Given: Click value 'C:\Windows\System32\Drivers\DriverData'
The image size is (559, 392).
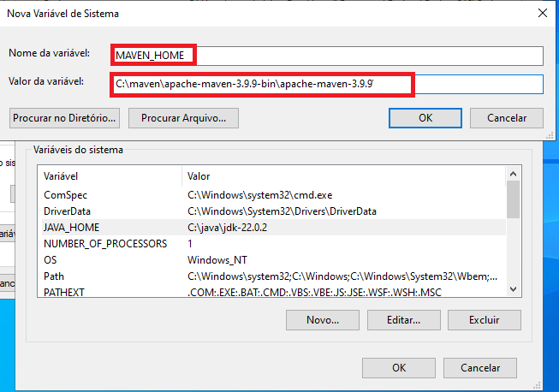Looking at the screenshot, I should point(282,211).
